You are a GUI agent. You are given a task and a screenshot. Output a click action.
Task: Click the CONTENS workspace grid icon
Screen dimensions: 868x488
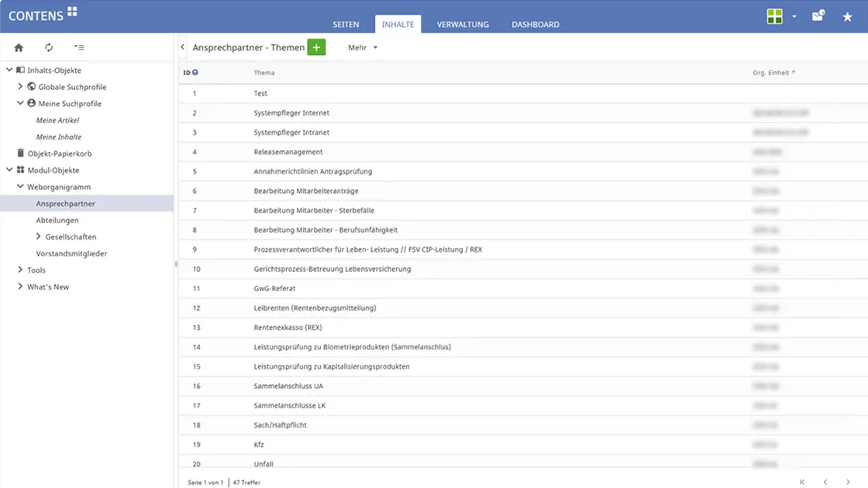pyautogui.click(x=72, y=12)
